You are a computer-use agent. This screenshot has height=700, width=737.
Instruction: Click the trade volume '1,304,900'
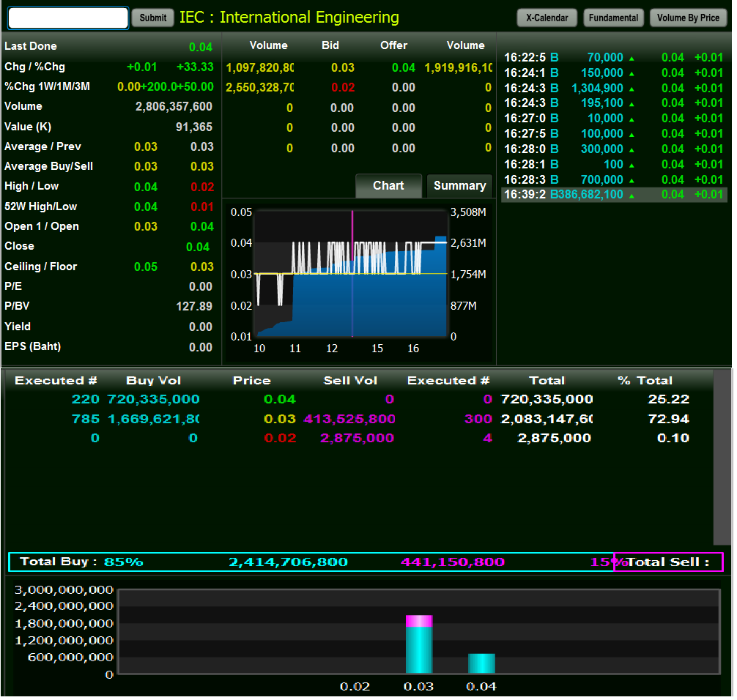pyautogui.click(x=597, y=89)
